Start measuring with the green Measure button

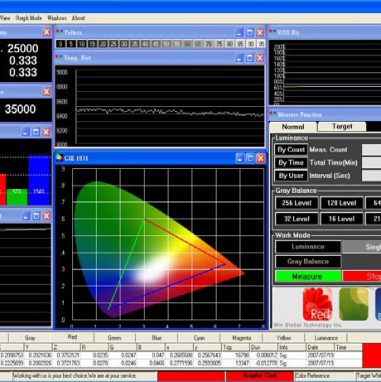coord(308,277)
